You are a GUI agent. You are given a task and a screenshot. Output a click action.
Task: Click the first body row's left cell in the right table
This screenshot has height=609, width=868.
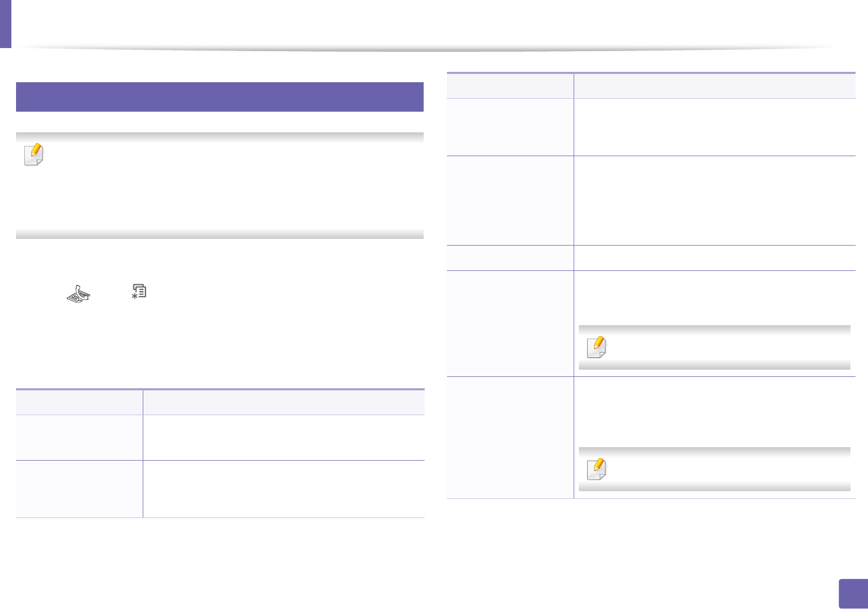tap(510, 127)
